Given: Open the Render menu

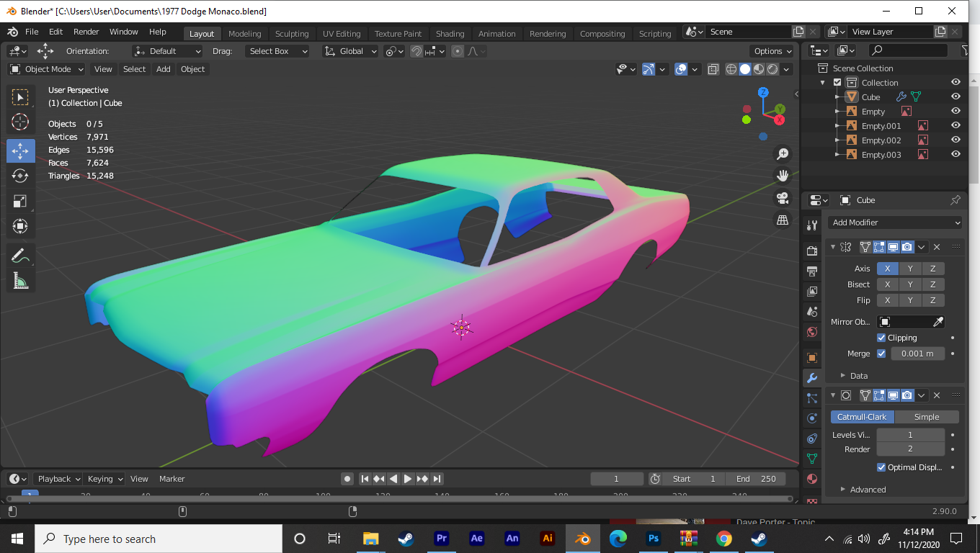Looking at the screenshot, I should (86, 32).
